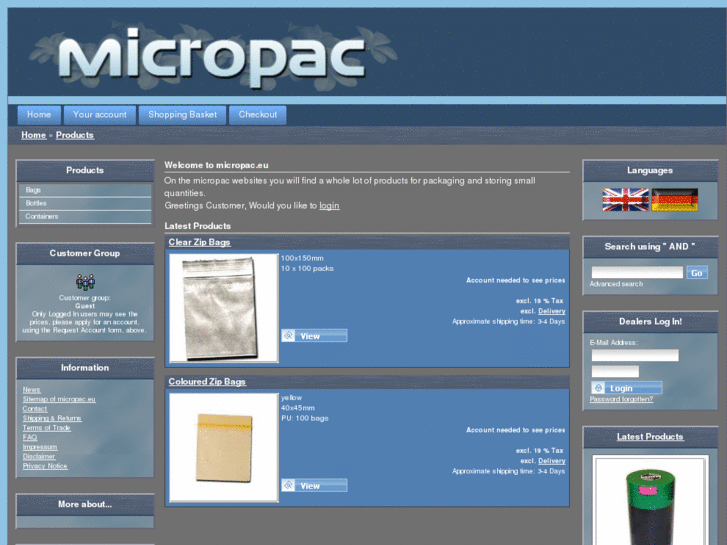Click the Home breadcrumb link
Image resolution: width=727 pixels, height=545 pixels.
pyautogui.click(x=33, y=135)
